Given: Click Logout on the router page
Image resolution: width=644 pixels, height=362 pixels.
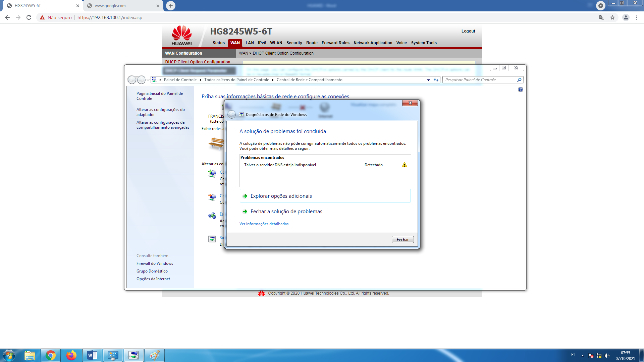Looking at the screenshot, I should coord(468,31).
